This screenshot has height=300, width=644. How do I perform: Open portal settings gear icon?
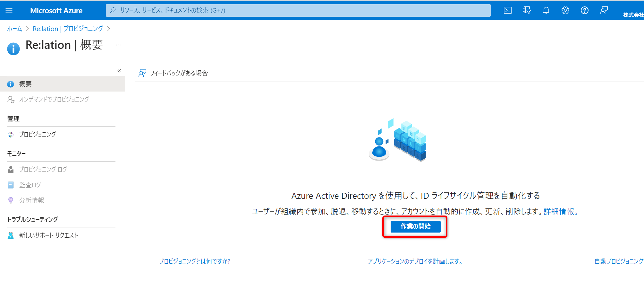pyautogui.click(x=565, y=10)
